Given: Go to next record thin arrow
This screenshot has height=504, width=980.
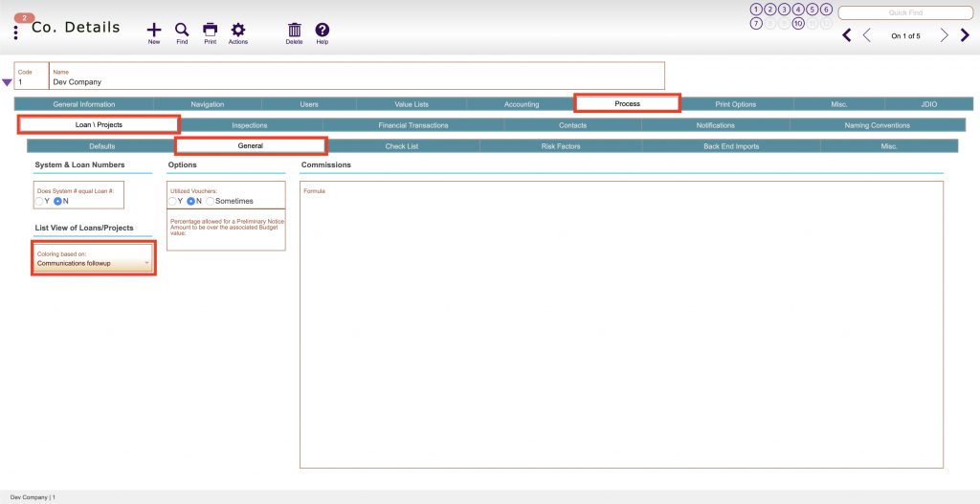Looking at the screenshot, I should click(x=945, y=35).
